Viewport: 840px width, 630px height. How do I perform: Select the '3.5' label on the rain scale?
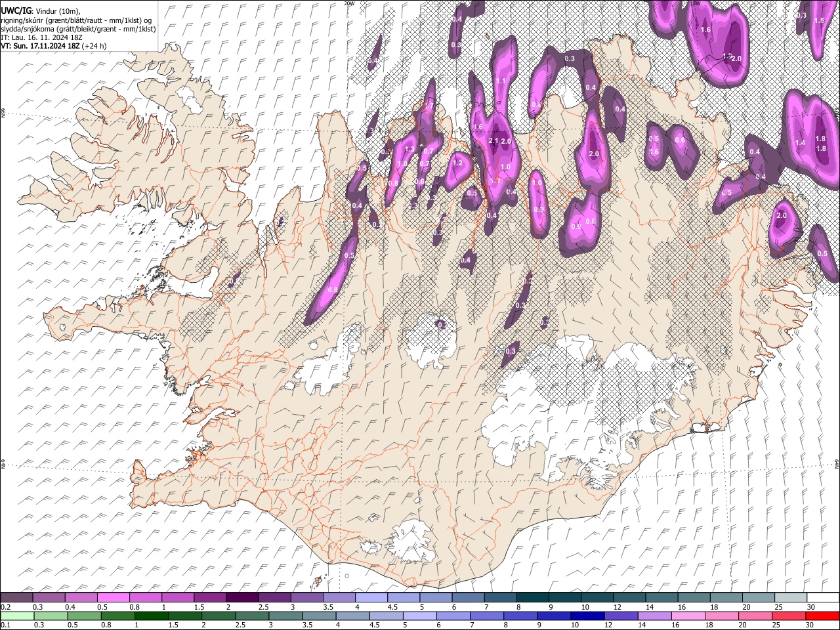point(307,625)
